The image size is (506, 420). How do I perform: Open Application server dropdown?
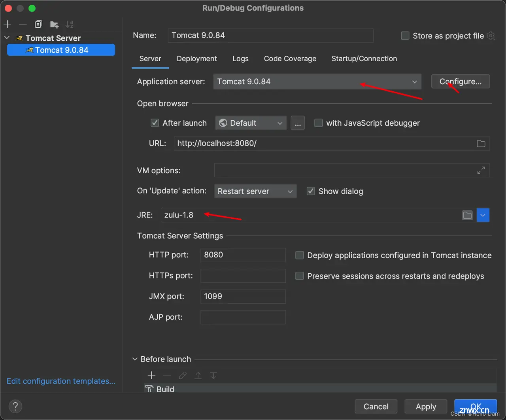point(317,81)
